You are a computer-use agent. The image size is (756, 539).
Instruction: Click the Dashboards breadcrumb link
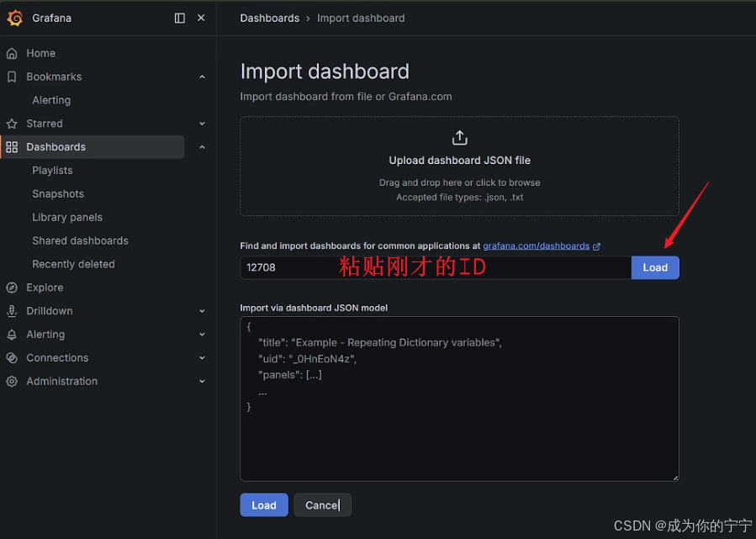tap(270, 18)
